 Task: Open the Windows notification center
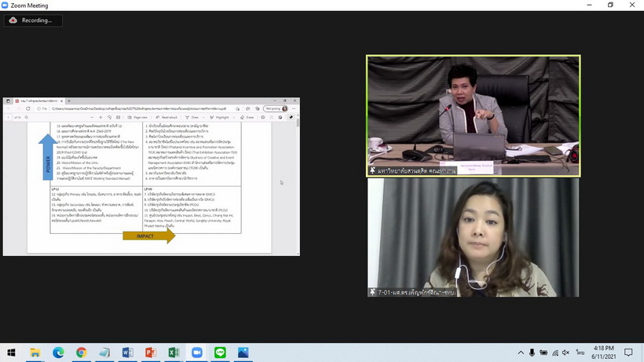click(628, 353)
